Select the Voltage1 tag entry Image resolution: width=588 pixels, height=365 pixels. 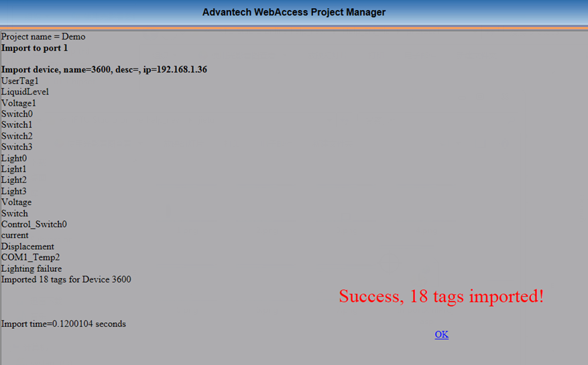pyautogui.click(x=19, y=103)
